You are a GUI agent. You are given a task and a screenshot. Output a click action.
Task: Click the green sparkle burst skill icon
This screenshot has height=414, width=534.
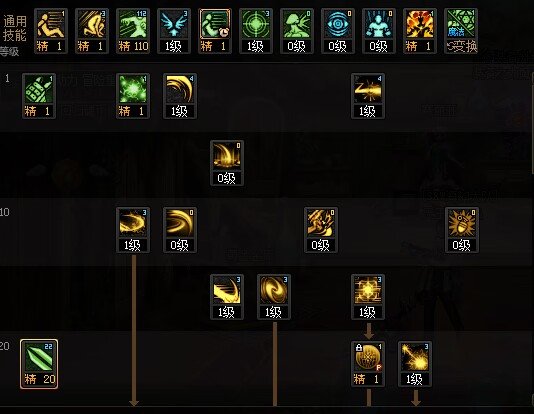[x=133, y=96]
